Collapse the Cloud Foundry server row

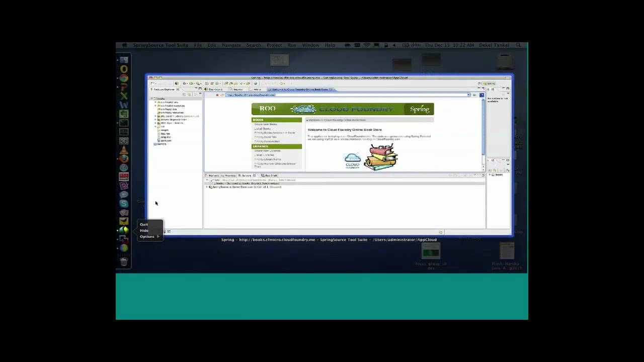[x=207, y=180]
